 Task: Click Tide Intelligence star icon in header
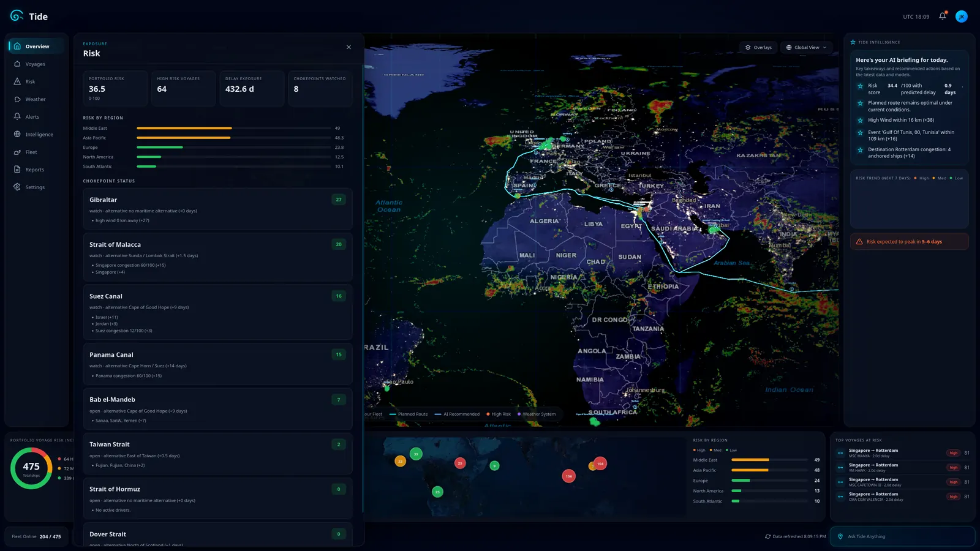[853, 42]
